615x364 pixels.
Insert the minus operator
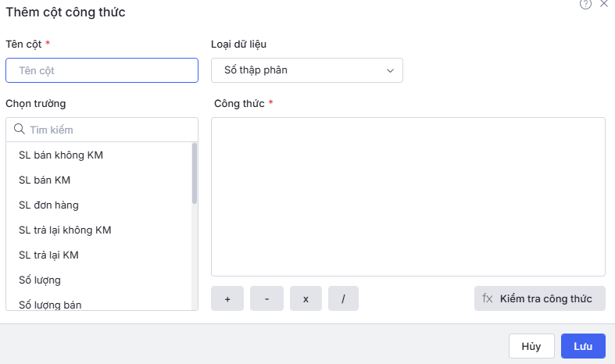pyautogui.click(x=266, y=298)
